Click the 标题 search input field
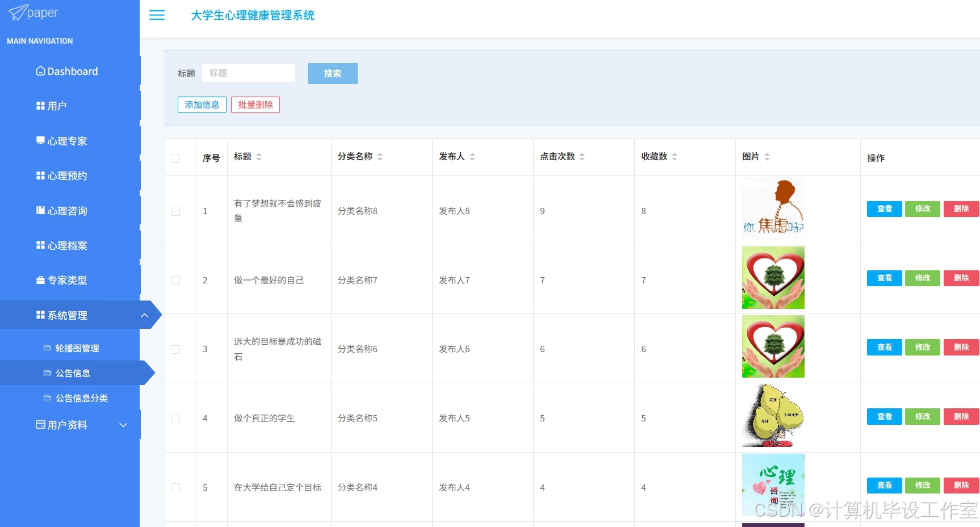Image resolution: width=980 pixels, height=527 pixels. [248, 73]
